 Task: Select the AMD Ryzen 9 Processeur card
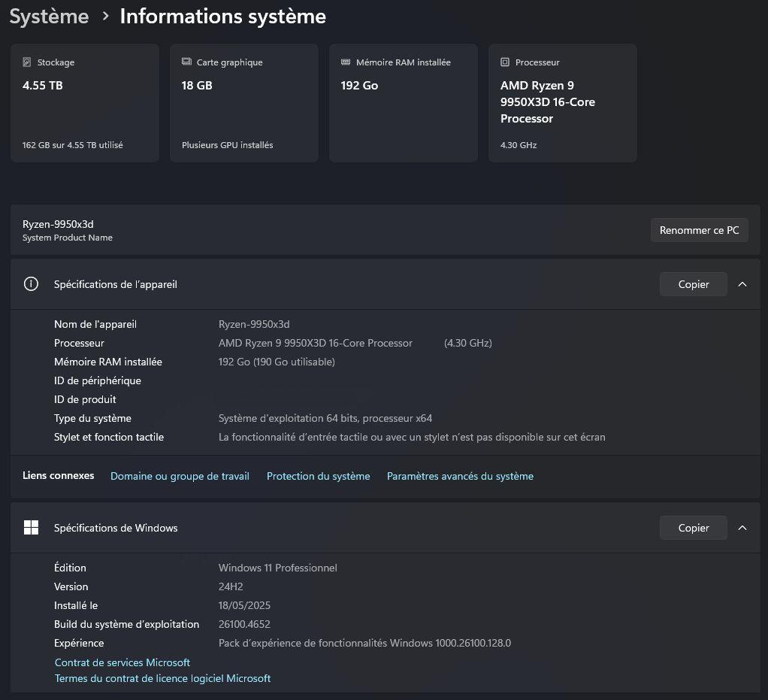click(563, 103)
